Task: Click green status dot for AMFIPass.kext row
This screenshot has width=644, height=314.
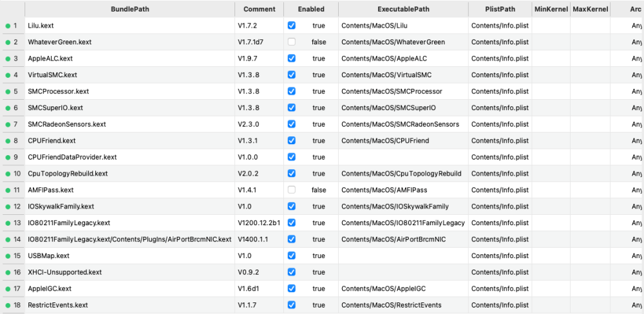Action: click(x=7, y=190)
